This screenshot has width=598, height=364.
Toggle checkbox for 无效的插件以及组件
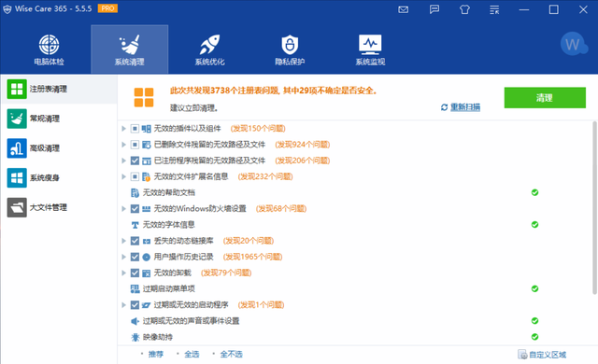click(x=135, y=129)
